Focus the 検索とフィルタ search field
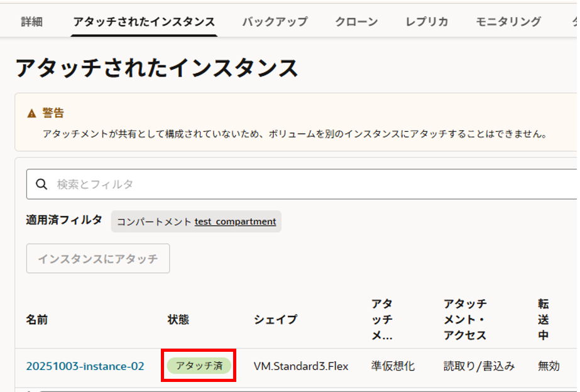Screen dimensions: 580x392 tap(302, 184)
